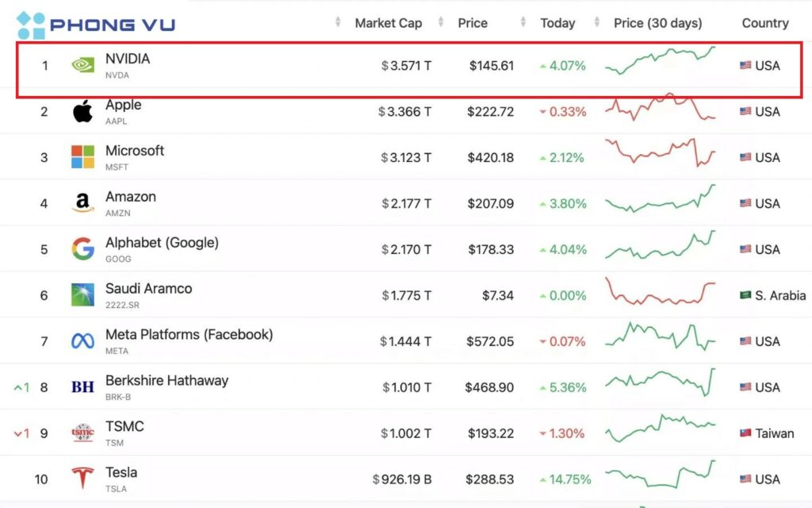Click the Price (30 days) column header

(x=657, y=23)
